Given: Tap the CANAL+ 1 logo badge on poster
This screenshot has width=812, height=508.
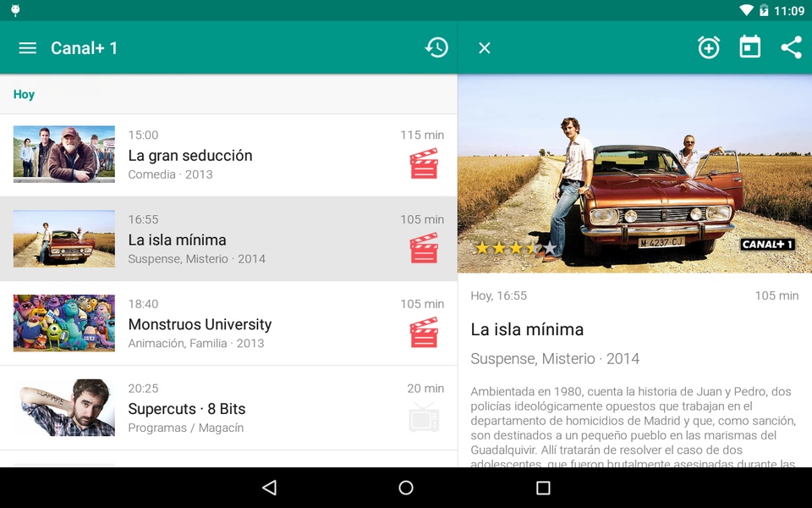Looking at the screenshot, I should [767, 244].
